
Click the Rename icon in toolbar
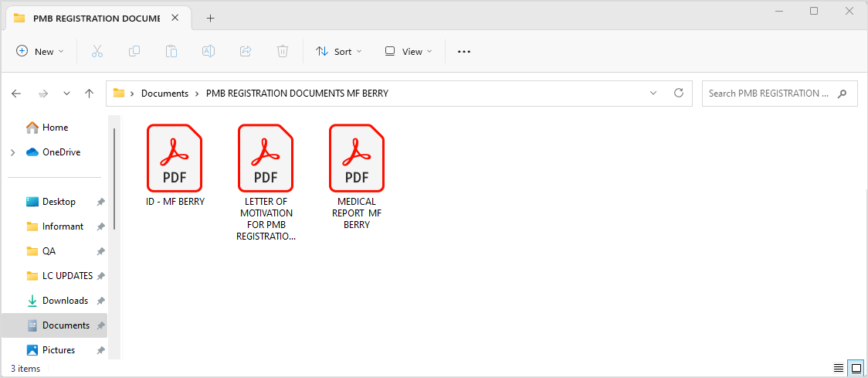coord(209,52)
